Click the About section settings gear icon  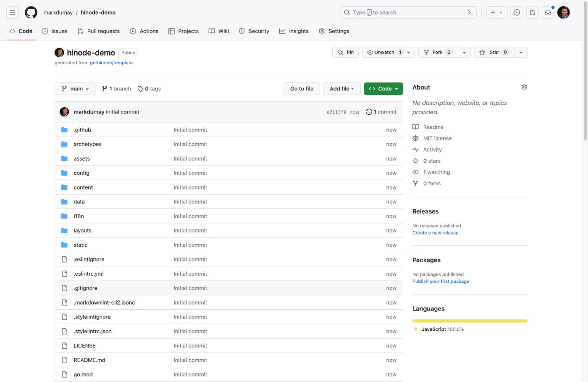(x=524, y=87)
